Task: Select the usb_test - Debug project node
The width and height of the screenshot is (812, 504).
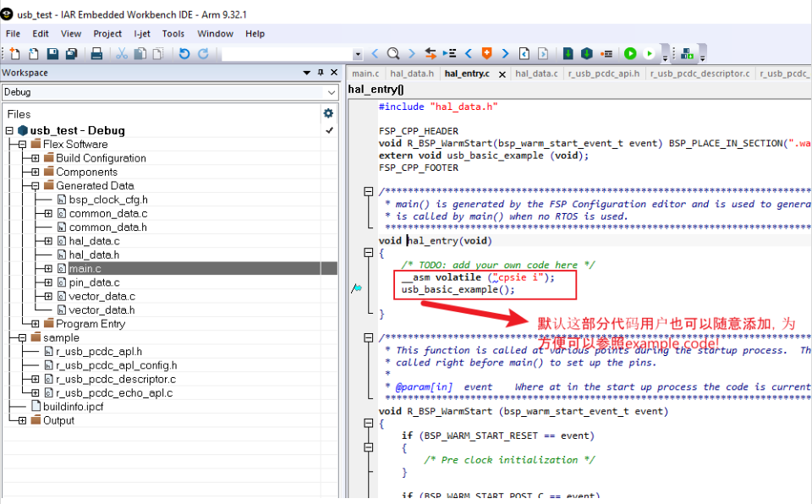Action: click(77, 130)
